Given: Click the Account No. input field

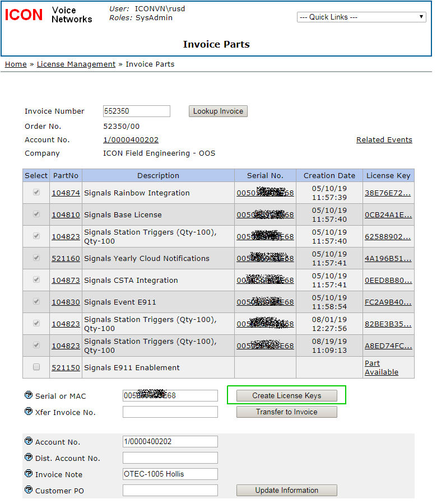Looking at the screenshot, I should pos(170,442).
